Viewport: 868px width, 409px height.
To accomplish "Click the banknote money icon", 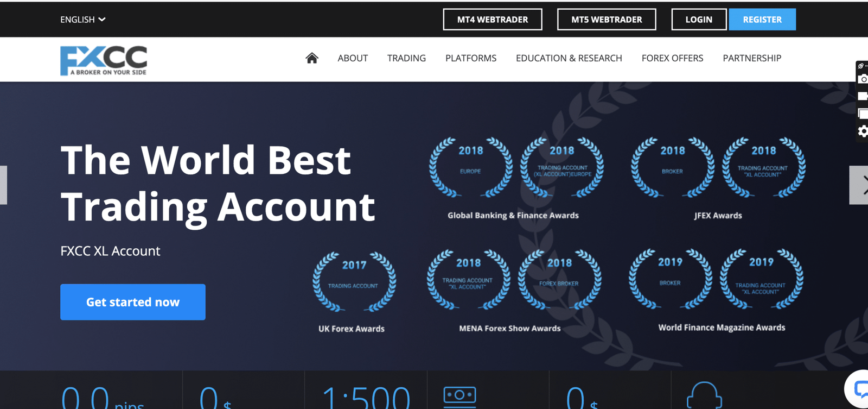I will pyautogui.click(x=459, y=396).
